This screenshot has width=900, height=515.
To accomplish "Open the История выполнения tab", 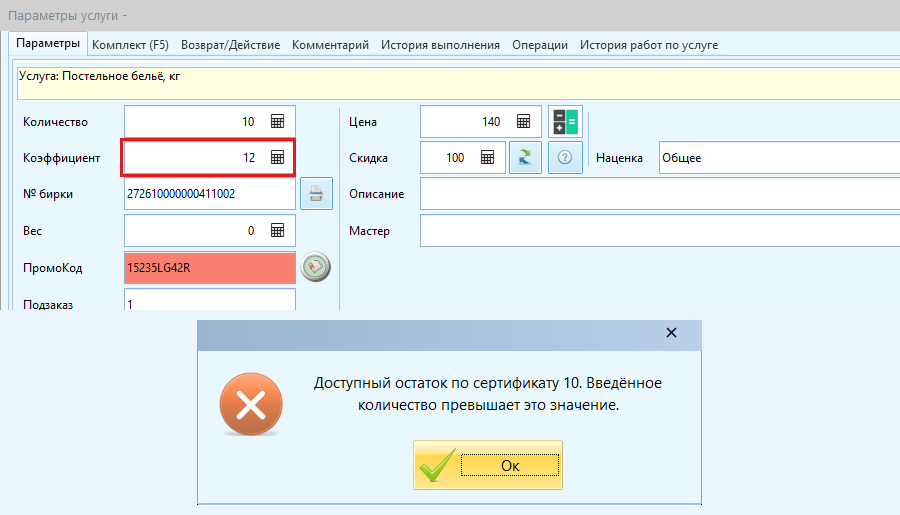I will (440, 45).
